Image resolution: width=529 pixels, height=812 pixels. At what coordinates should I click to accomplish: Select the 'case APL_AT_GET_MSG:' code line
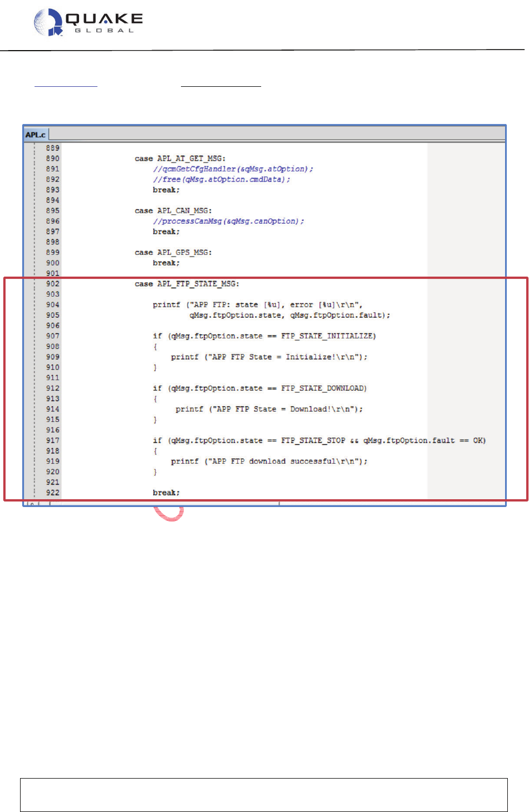(x=180, y=159)
